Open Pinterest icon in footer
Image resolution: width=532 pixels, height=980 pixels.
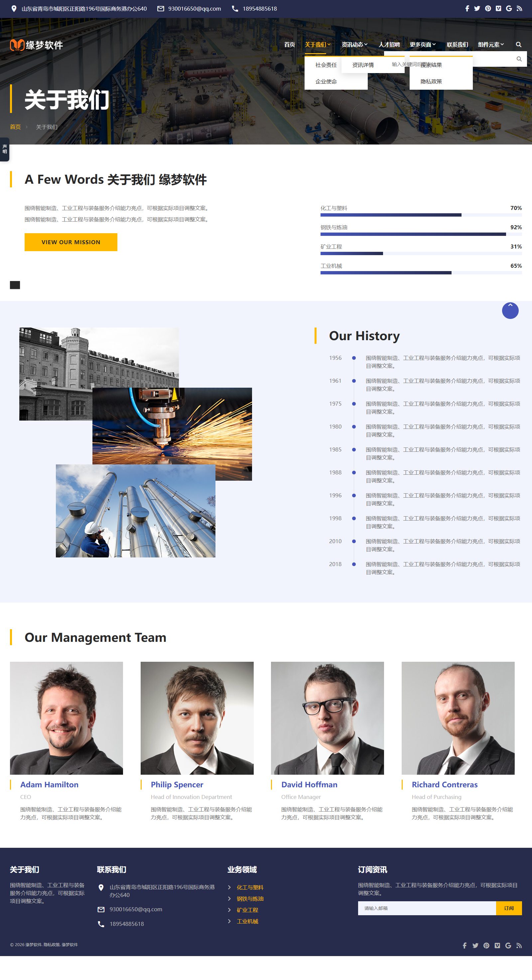pyautogui.click(x=486, y=945)
